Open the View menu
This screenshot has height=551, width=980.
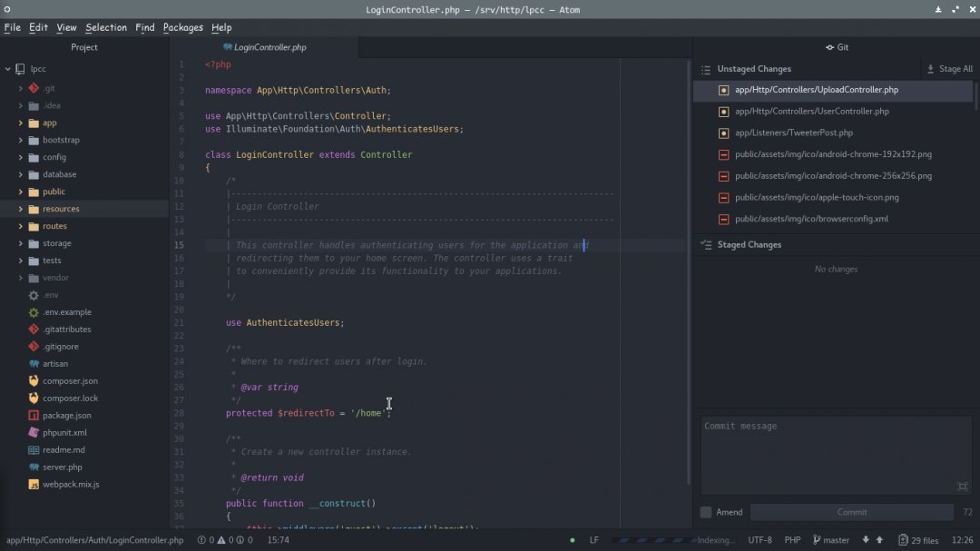point(66,27)
